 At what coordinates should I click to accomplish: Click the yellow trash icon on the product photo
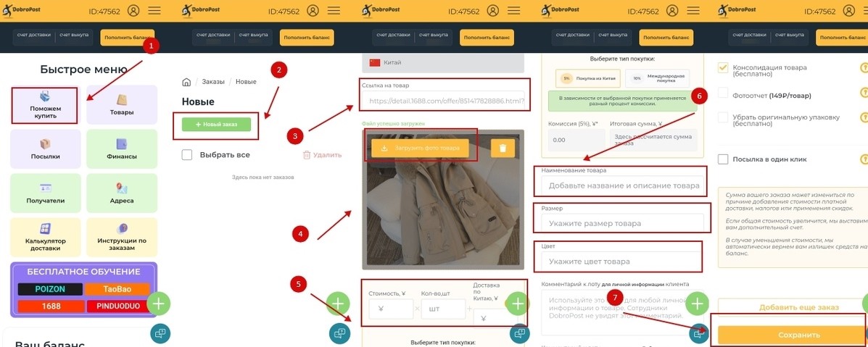click(503, 149)
